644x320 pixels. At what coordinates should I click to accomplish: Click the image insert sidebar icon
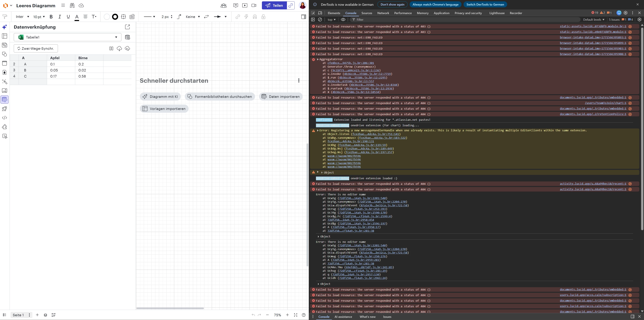tap(5, 91)
